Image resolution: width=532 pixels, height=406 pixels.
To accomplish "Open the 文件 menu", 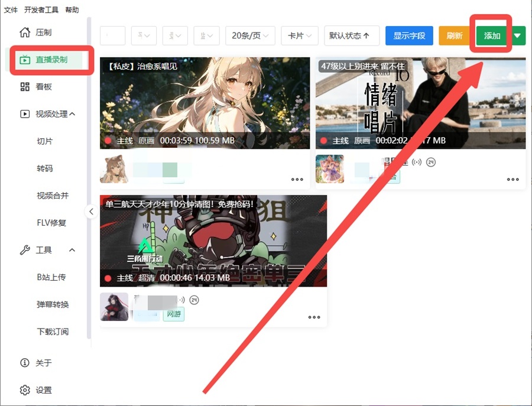I will pos(11,10).
